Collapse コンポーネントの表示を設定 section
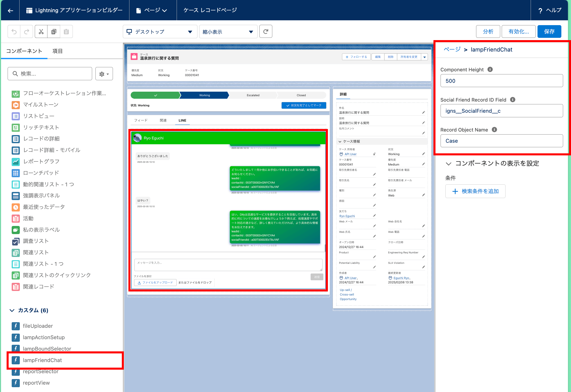The width and height of the screenshot is (571, 392). pos(449,164)
